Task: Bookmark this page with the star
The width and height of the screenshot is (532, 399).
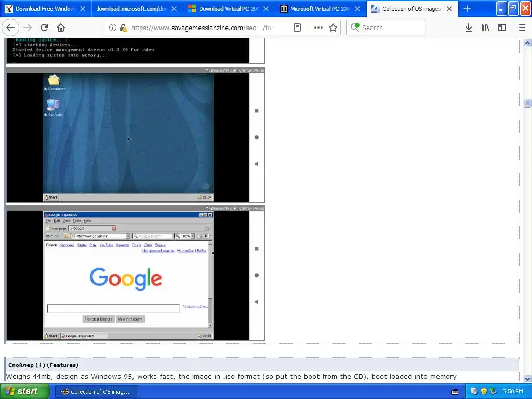Action: [333, 28]
